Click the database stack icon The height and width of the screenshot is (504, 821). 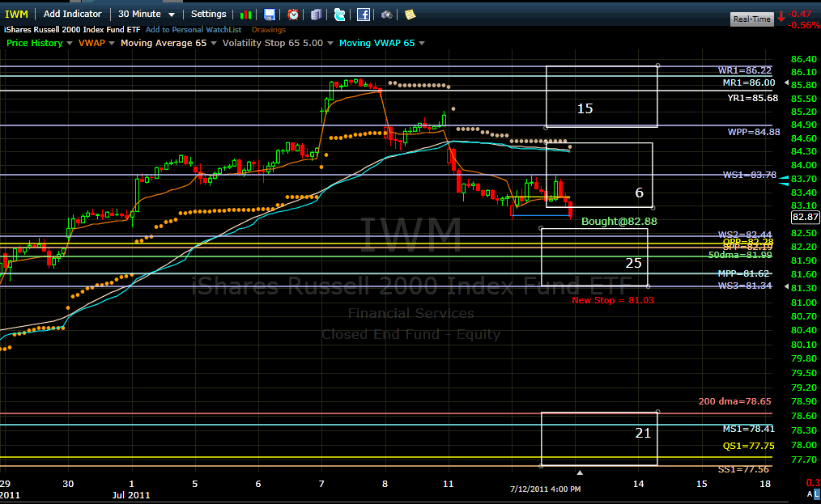point(317,15)
